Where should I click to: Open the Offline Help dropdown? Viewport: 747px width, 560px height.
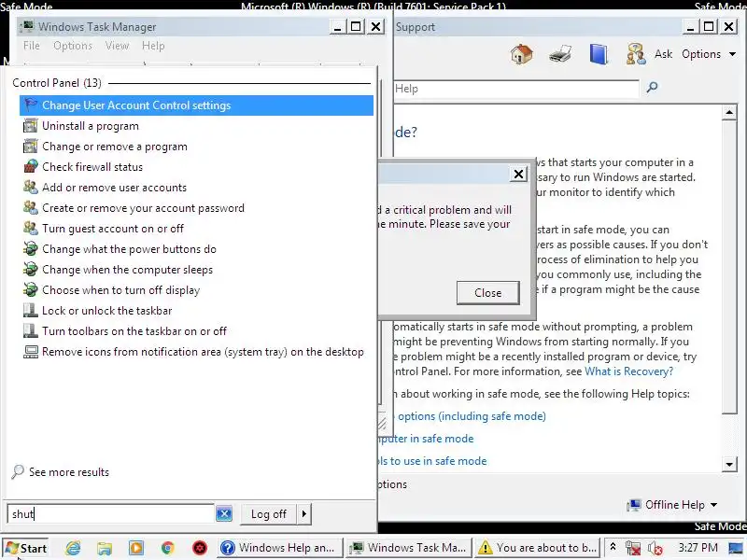[672, 505]
